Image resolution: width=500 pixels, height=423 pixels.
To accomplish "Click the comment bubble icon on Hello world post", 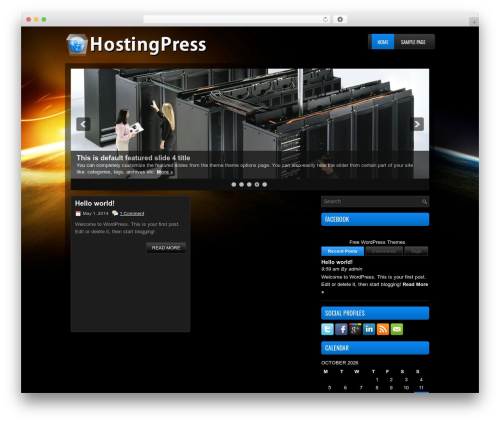I will 115,213.
